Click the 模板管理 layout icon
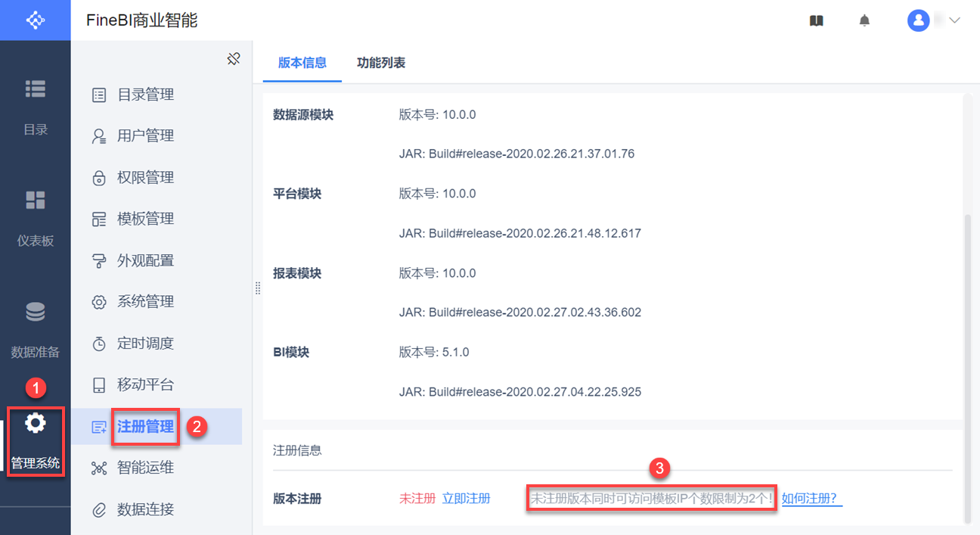The height and width of the screenshot is (535, 980). (99, 219)
